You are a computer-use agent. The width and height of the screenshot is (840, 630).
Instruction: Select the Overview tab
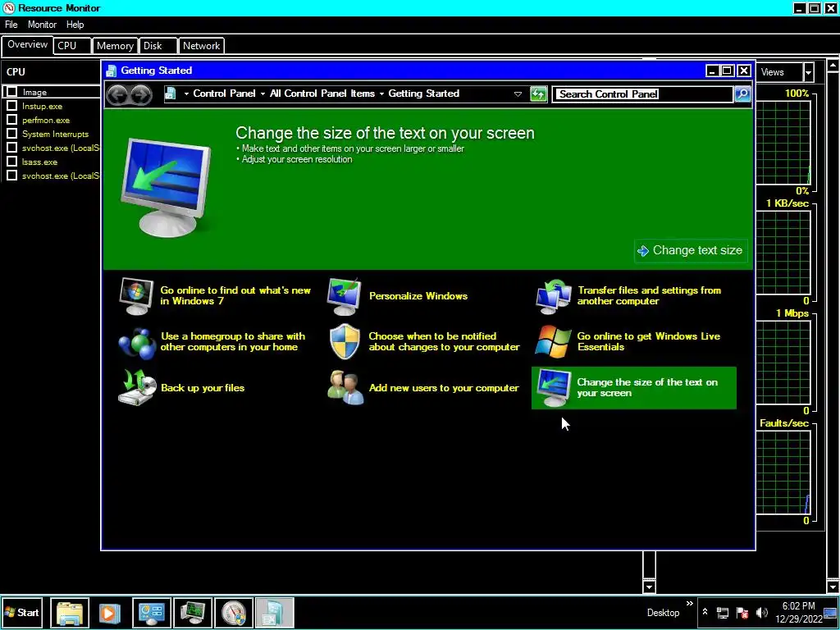point(27,44)
